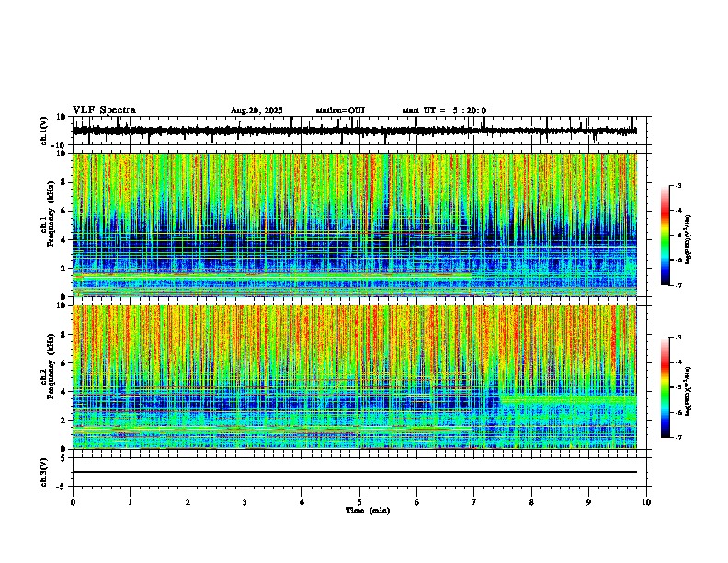
Task: Click the ch.2 "Frequency (kHz)" axis label
Action: tap(51, 366)
